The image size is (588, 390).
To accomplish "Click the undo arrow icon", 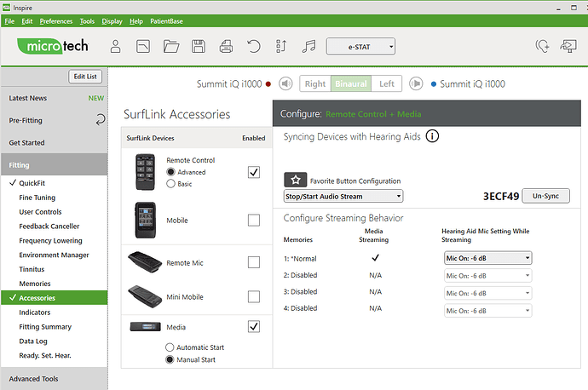I will coord(253,47).
